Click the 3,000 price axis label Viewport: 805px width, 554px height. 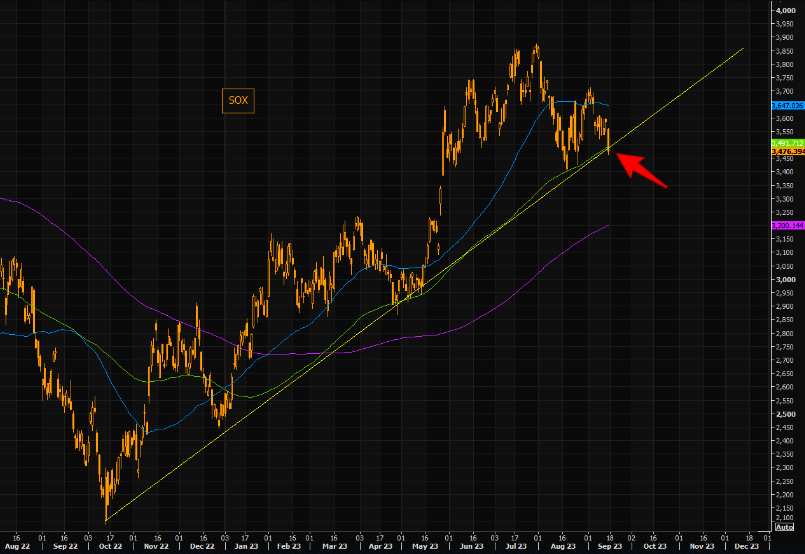[785, 279]
